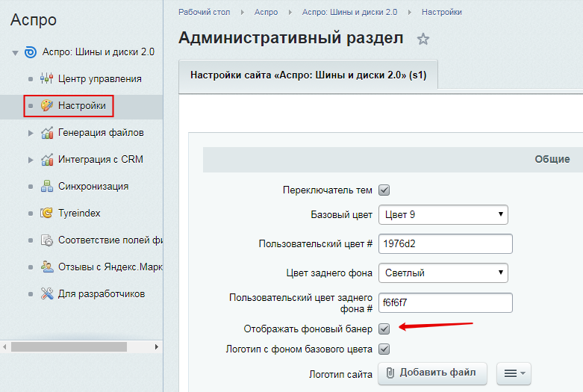The height and width of the screenshot is (392, 583).
Task: Click the Аспро sidebar heading
Action: point(34,19)
